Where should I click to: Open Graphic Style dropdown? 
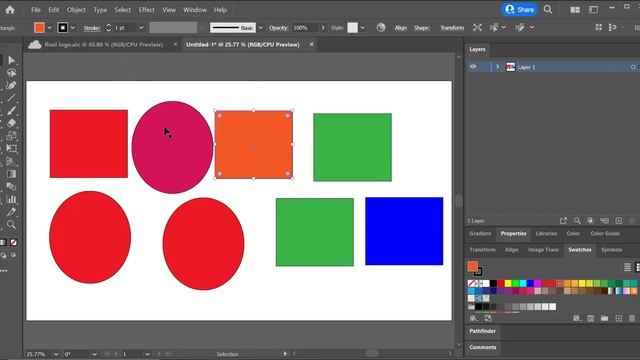362,28
